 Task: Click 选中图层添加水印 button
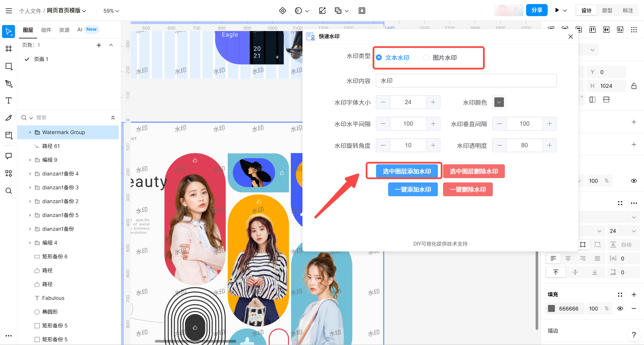pos(407,171)
